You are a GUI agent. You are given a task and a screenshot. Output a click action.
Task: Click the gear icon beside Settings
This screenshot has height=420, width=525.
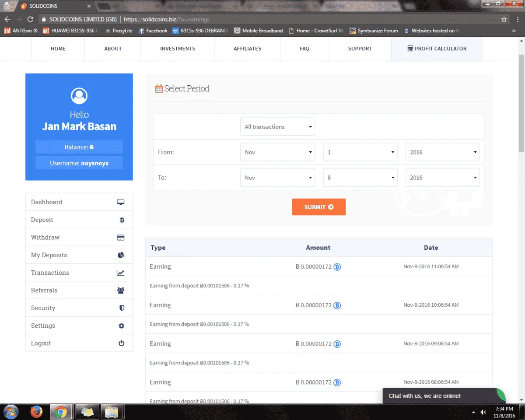click(x=121, y=325)
